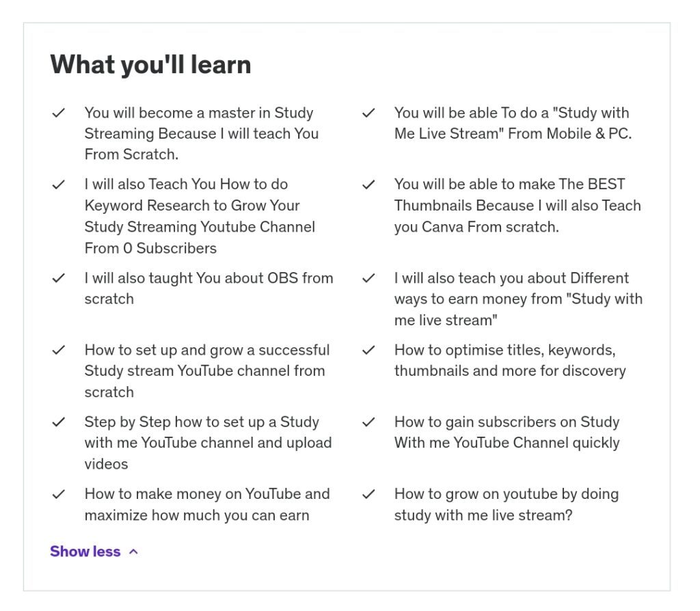Click text "Study stream YouTube channel from"
The image size is (700, 611).
204,370
